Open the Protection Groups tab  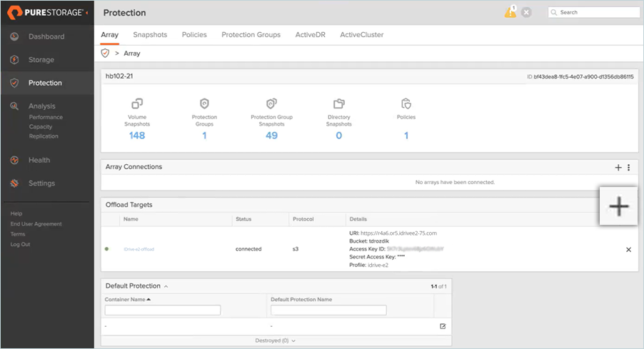(251, 35)
